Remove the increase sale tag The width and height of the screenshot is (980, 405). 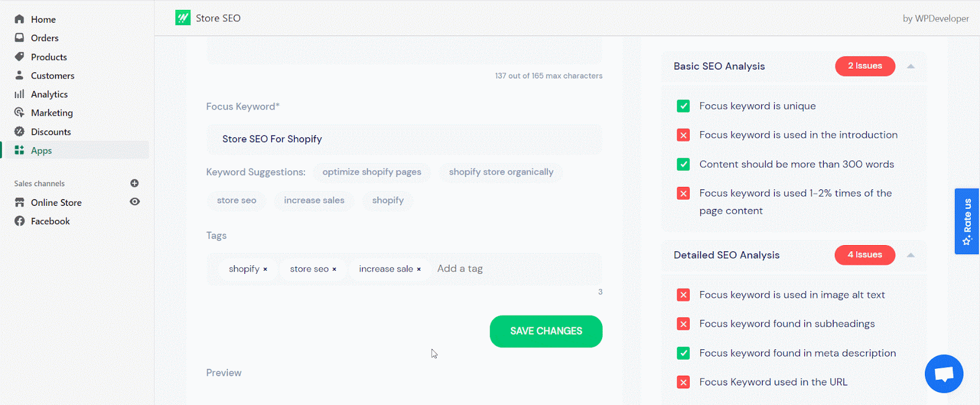(x=419, y=269)
